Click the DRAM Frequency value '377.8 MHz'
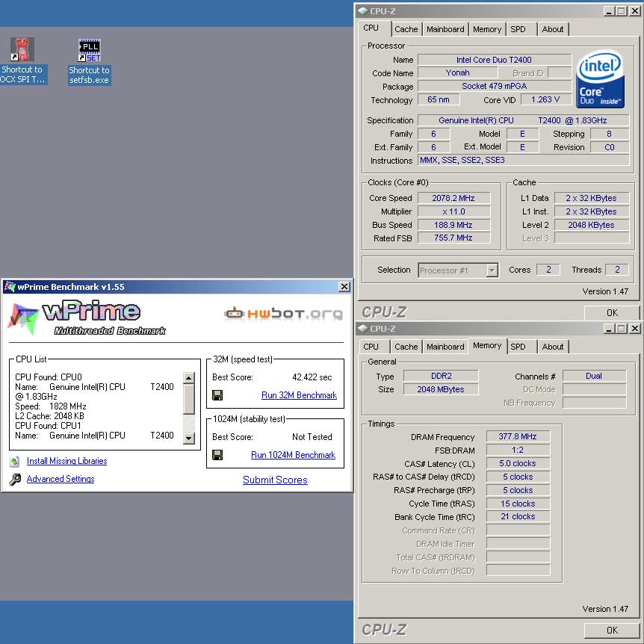 click(518, 436)
